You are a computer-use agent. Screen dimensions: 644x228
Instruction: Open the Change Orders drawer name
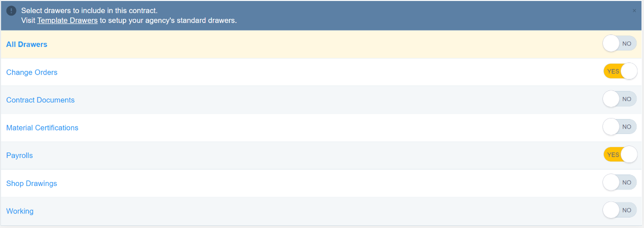[x=32, y=72]
